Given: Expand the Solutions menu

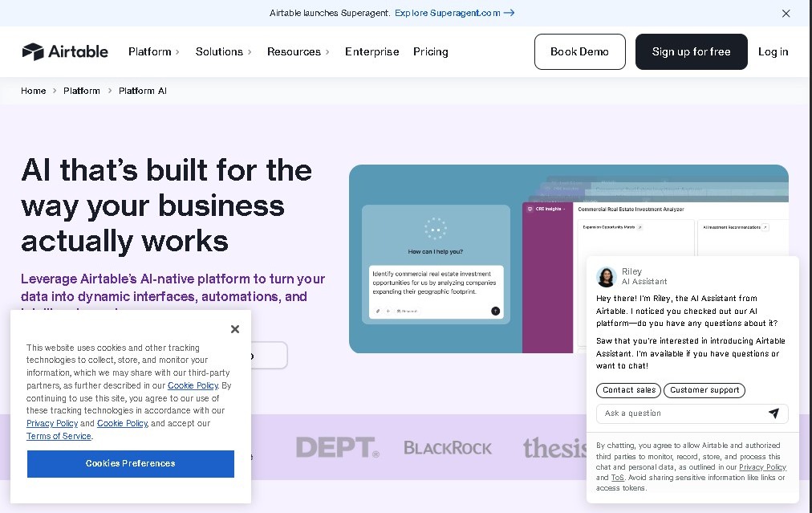Looking at the screenshot, I should point(223,52).
